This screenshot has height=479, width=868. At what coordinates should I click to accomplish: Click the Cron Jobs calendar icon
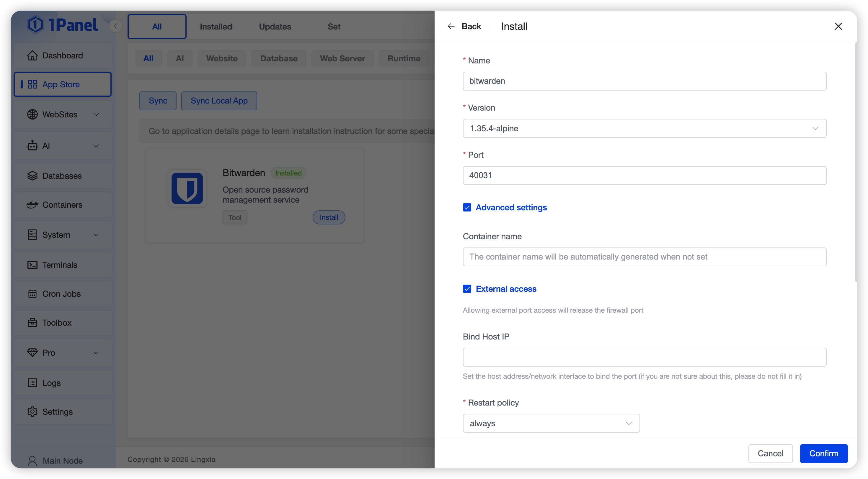[x=32, y=294]
